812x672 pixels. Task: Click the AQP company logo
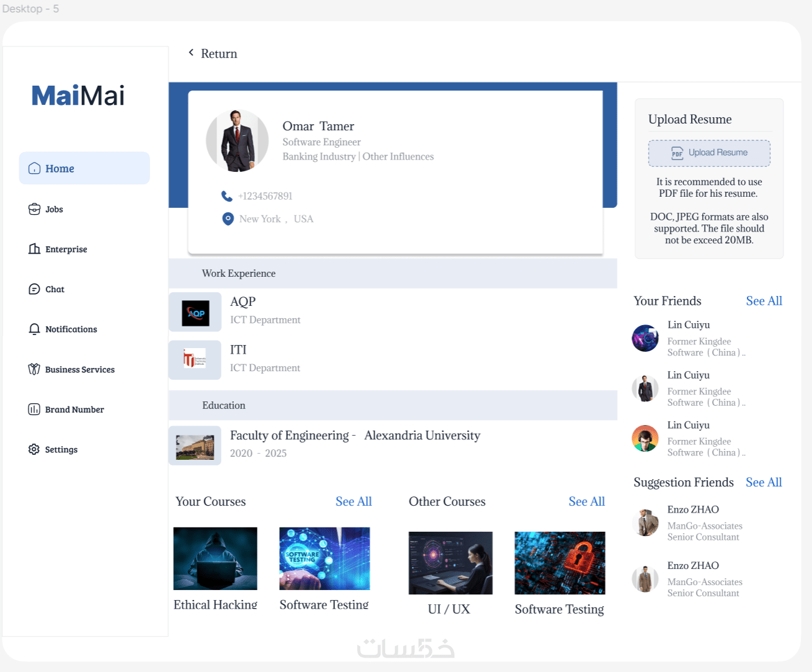(195, 313)
